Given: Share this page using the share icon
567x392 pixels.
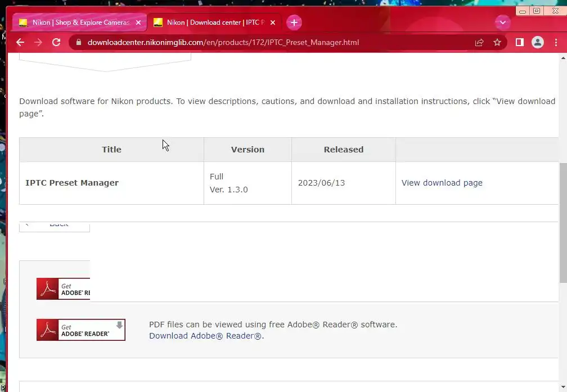Looking at the screenshot, I should (479, 42).
